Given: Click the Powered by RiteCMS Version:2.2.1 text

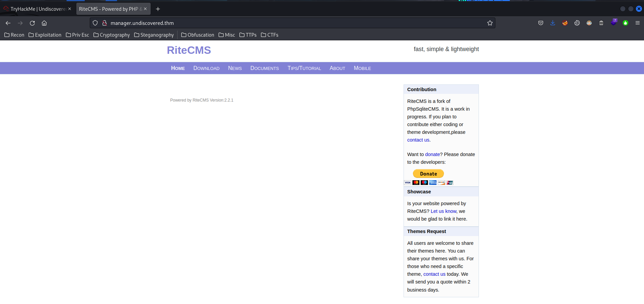Looking at the screenshot, I should point(202,100).
